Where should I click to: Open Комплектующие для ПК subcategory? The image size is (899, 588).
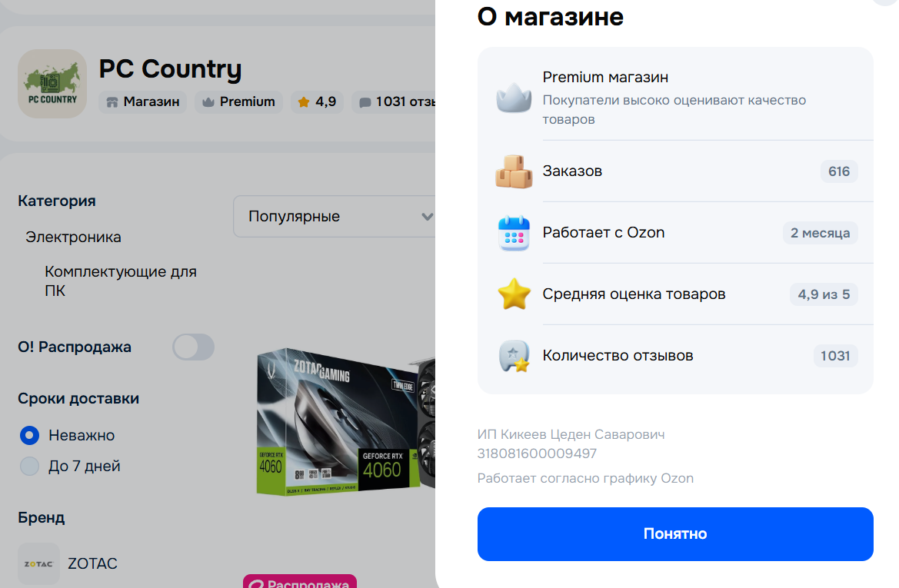(121, 281)
